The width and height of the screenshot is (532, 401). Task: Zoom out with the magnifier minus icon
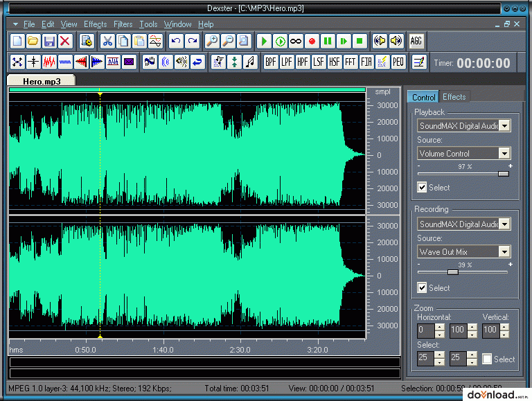(229, 42)
